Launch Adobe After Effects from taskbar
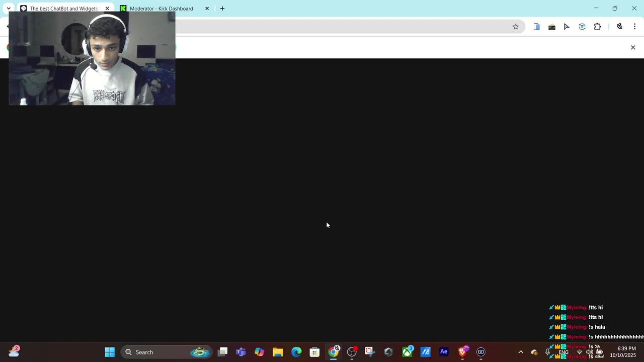The height and width of the screenshot is (362, 644). 444,352
